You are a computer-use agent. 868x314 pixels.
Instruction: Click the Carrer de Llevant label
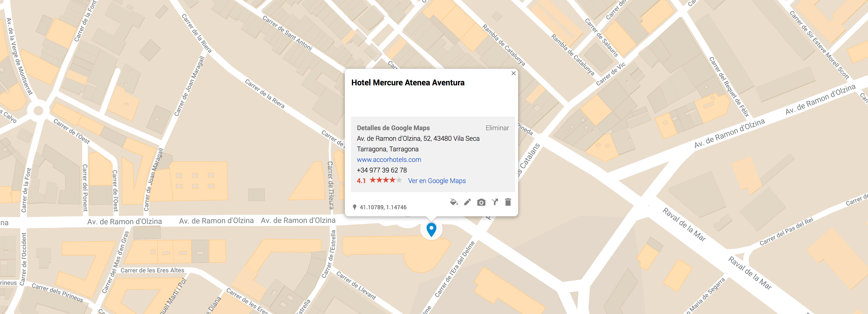pos(356,286)
